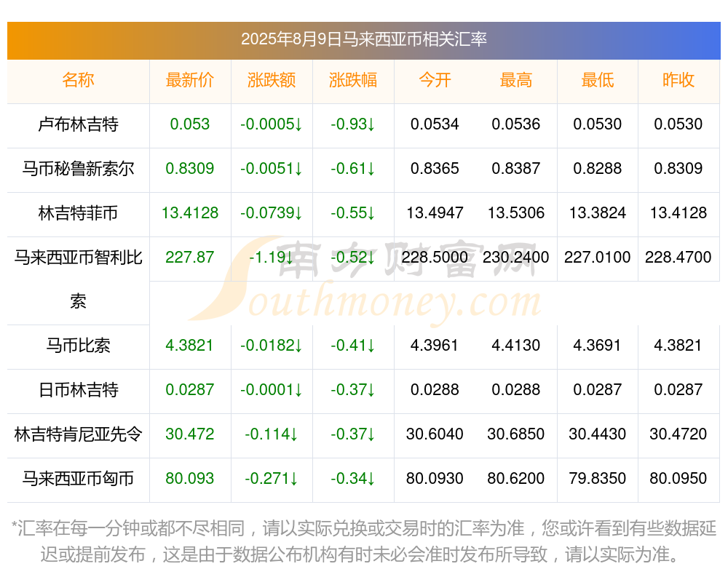Image resolution: width=728 pixels, height=577 pixels.
Task: Select the 日币林吉特 row name
Action: click(78, 389)
